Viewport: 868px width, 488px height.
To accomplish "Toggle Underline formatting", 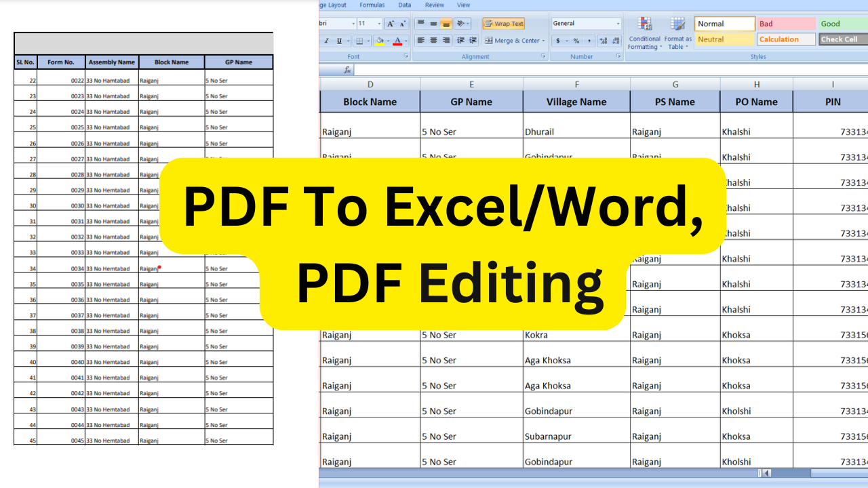I will 339,39.
